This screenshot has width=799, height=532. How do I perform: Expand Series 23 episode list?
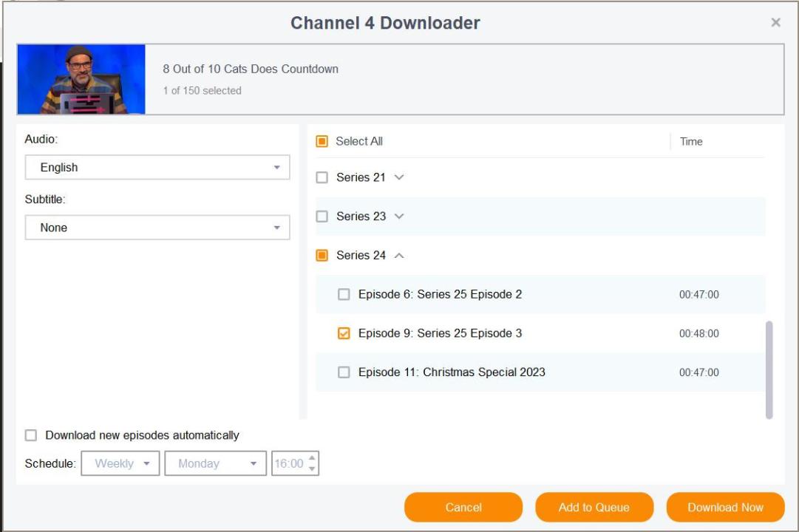click(400, 216)
